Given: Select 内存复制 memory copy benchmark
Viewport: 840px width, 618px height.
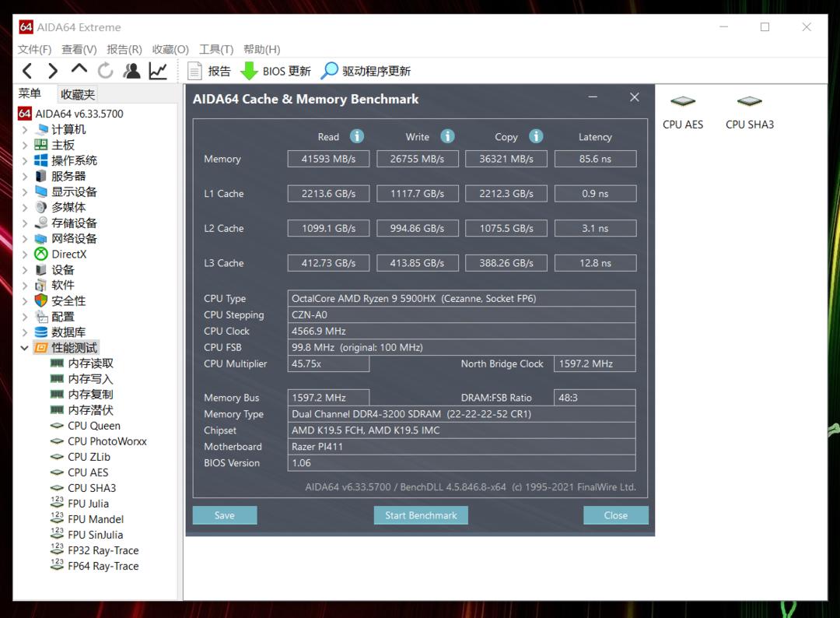Looking at the screenshot, I should pyautogui.click(x=90, y=395).
